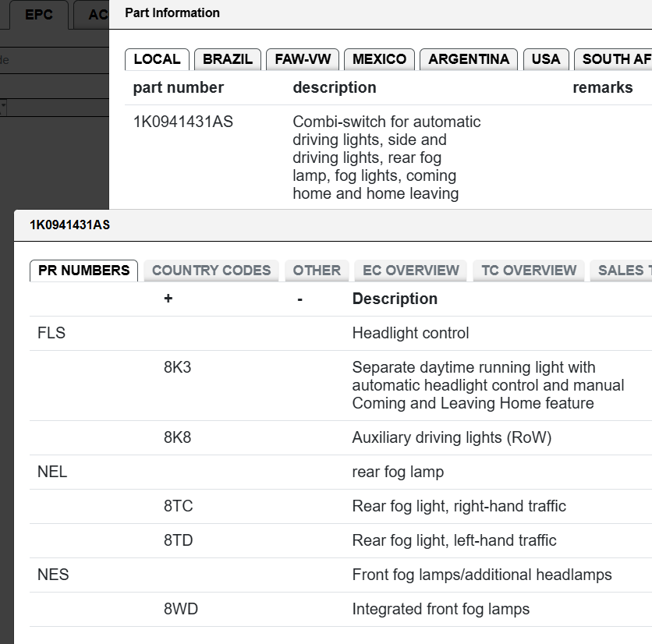Select the 8K8 PR number cell
This screenshot has width=652, height=644.
point(178,438)
